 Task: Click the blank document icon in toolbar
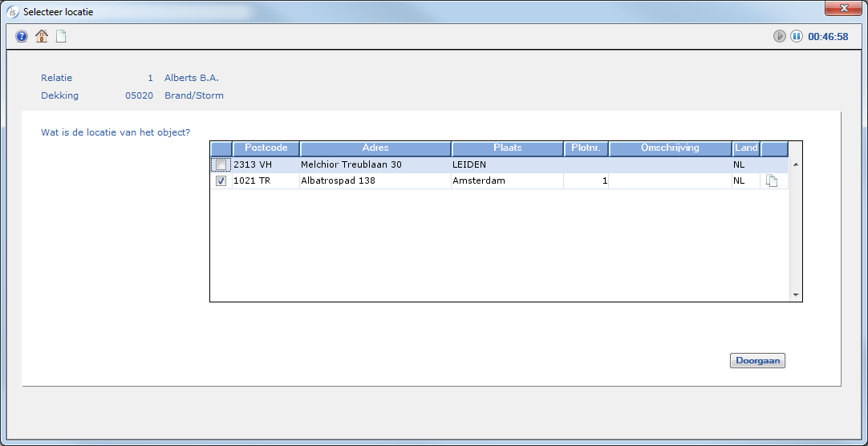pos(61,36)
